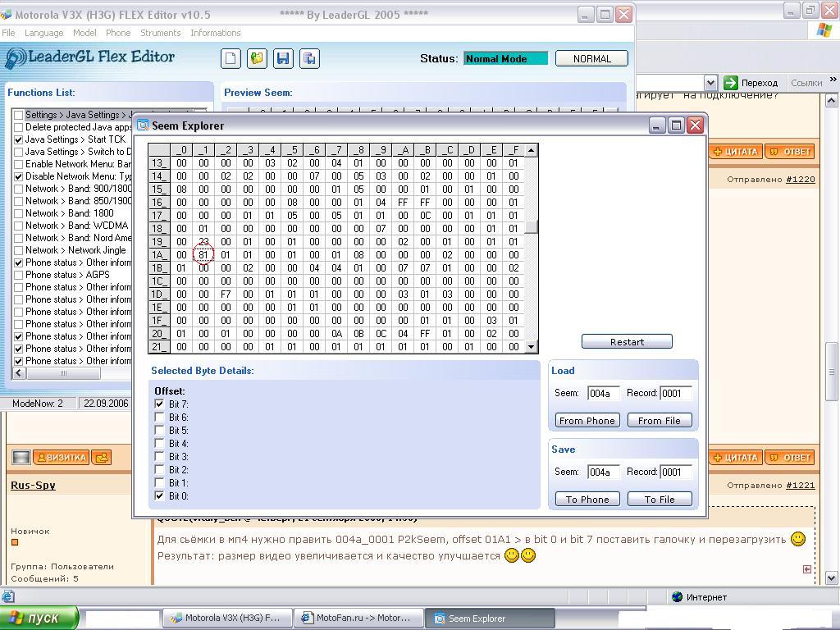840x630 pixels.
Task: Open the #1220 post link
Action: 801,180
